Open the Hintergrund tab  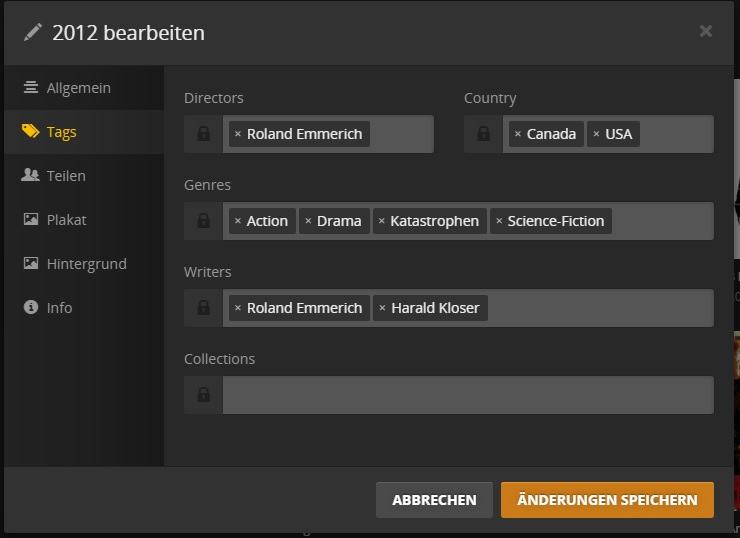pos(84,264)
